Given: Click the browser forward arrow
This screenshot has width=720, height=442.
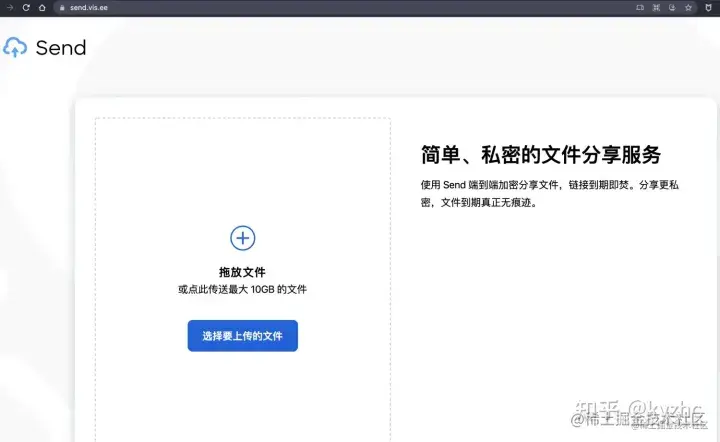Looking at the screenshot, I should coord(10,7).
